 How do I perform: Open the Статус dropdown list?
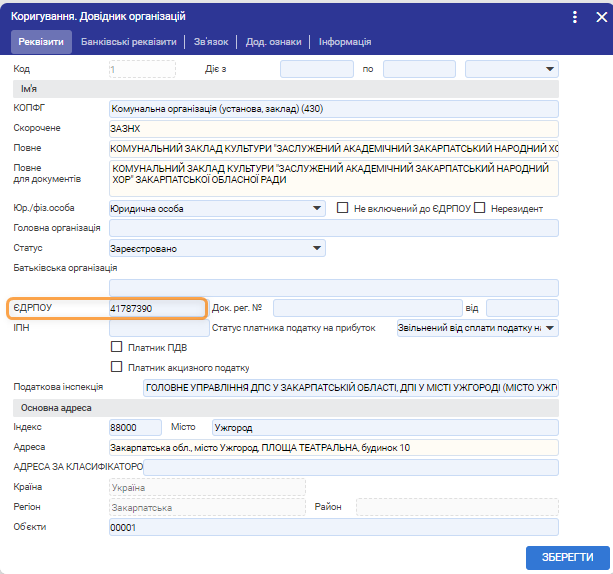tap(317, 248)
